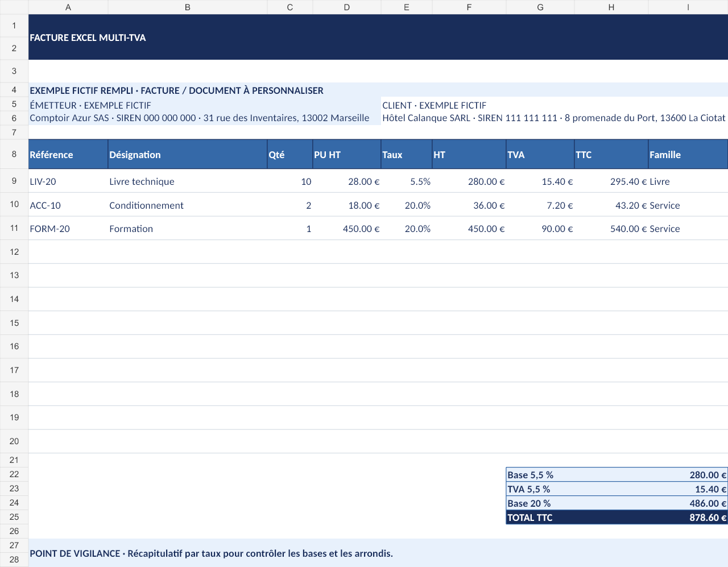Click the 7.20 € TVA cell
Viewport: 728px width, 567px height.
(x=540, y=205)
